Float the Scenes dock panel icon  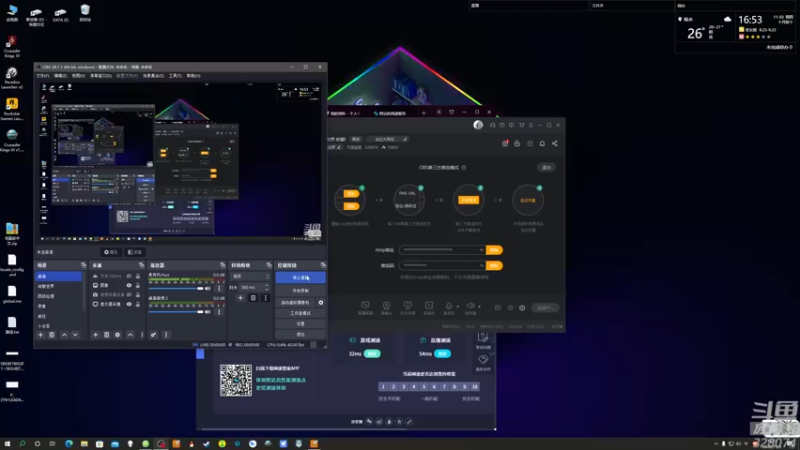tap(83, 265)
